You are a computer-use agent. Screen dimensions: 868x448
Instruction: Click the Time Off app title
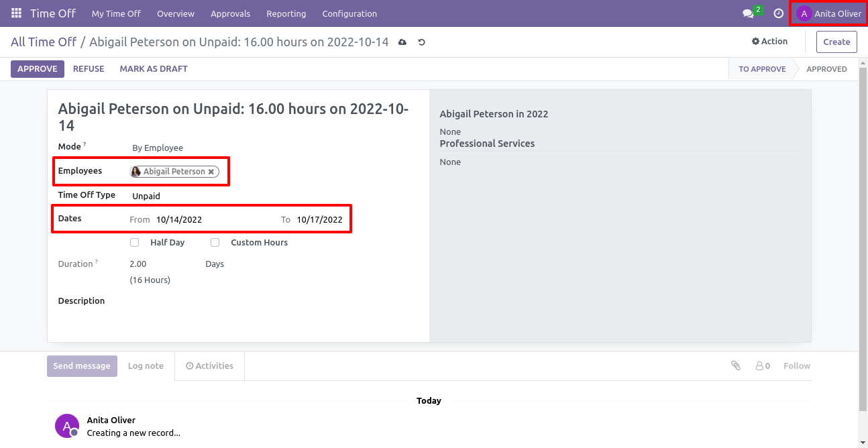click(x=53, y=13)
